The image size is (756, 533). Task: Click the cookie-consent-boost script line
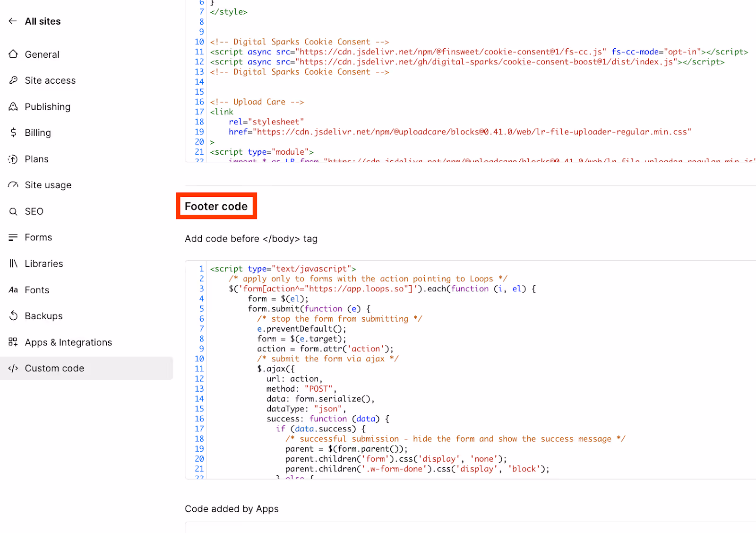[x=467, y=62]
